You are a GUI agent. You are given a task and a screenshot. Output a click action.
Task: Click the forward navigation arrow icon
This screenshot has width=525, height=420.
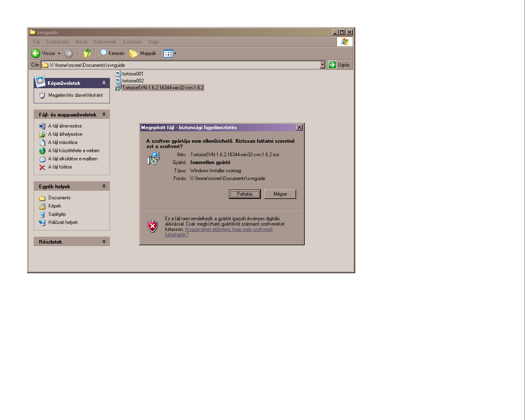68,53
